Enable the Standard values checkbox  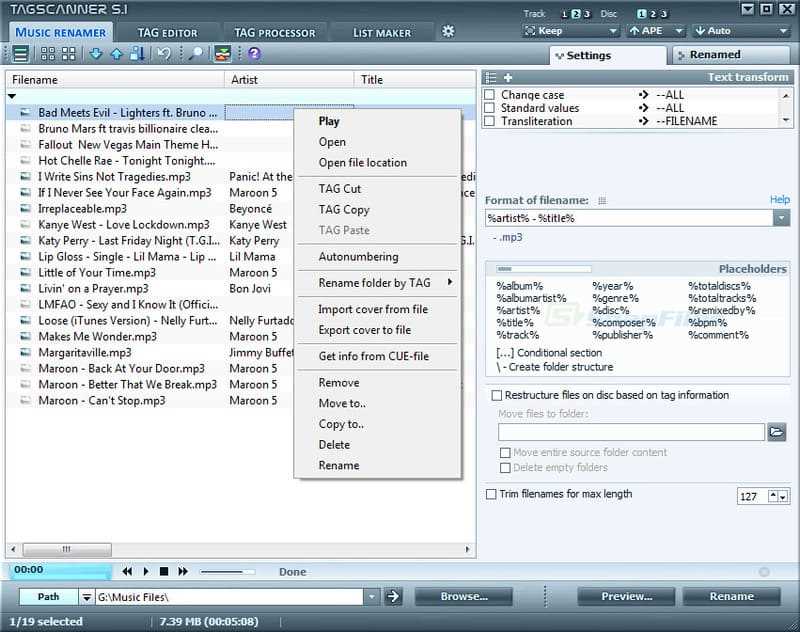point(489,108)
